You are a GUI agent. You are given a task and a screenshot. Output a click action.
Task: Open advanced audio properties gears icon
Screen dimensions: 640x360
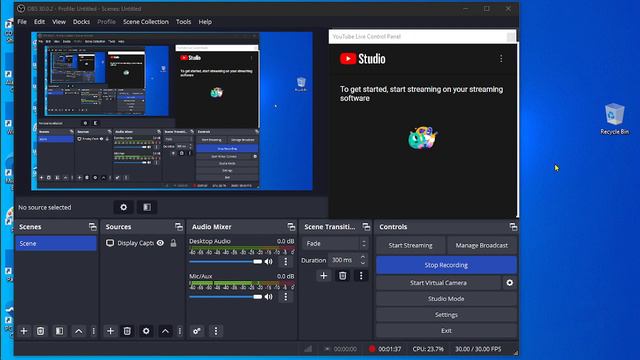tap(197, 331)
